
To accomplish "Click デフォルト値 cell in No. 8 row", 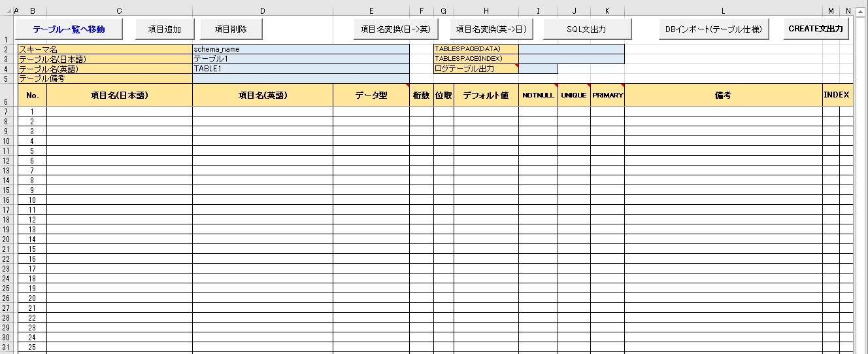I will click(x=486, y=180).
